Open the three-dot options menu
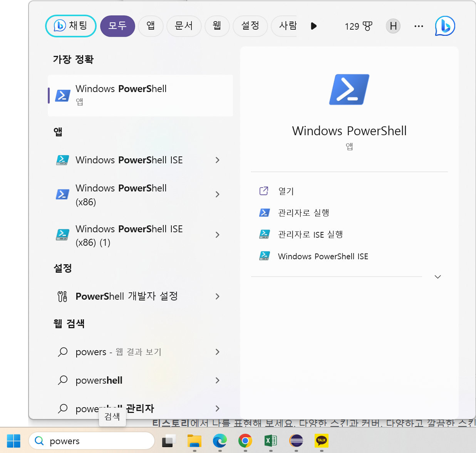This screenshot has height=453, width=476. (419, 26)
